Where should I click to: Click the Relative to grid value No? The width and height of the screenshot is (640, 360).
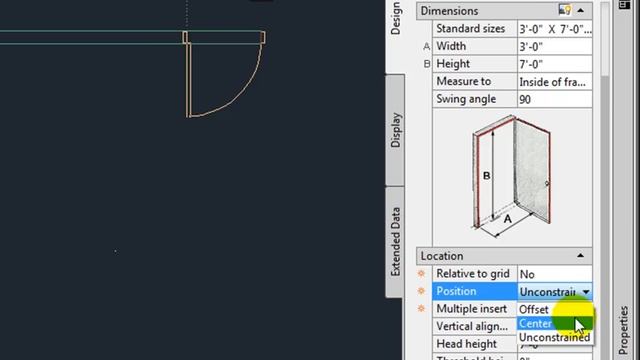click(x=555, y=274)
